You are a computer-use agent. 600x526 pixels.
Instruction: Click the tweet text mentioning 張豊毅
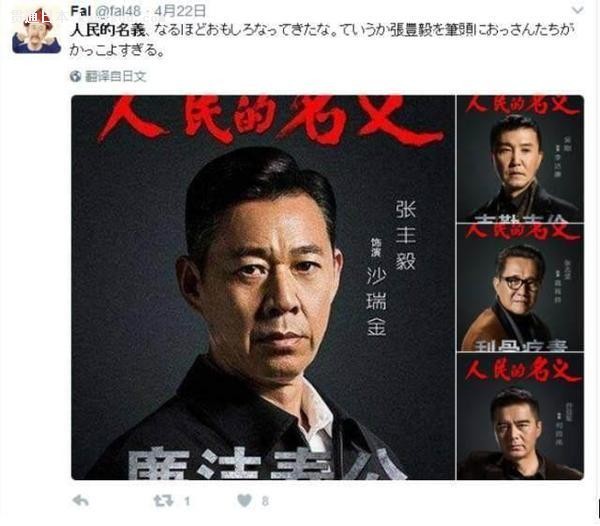[x=322, y=41]
